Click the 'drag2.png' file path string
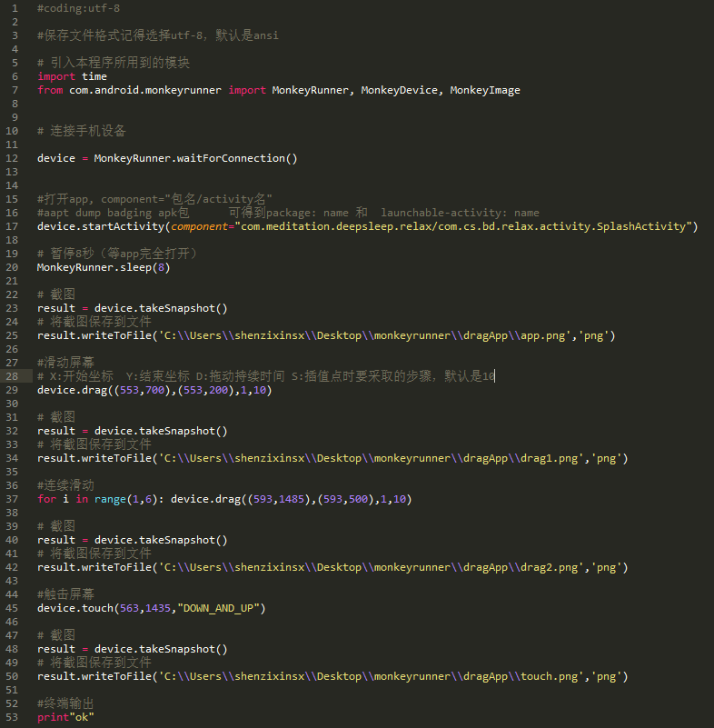 [372, 567]
